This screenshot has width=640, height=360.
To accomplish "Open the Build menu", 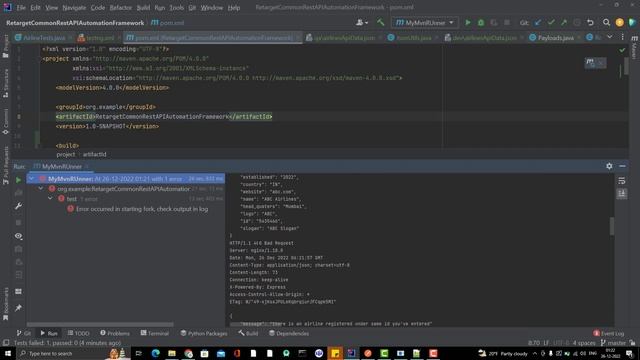I will 143,8.
